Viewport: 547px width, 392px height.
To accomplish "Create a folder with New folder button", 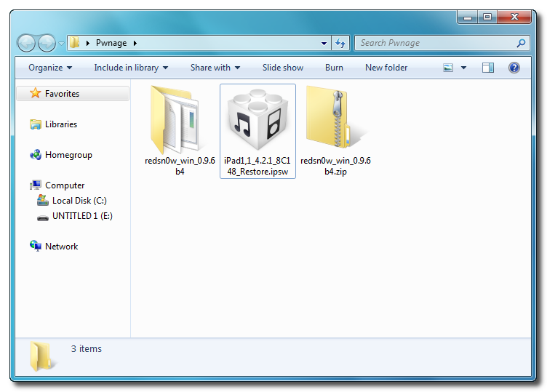I will click(x=386, y=68).
